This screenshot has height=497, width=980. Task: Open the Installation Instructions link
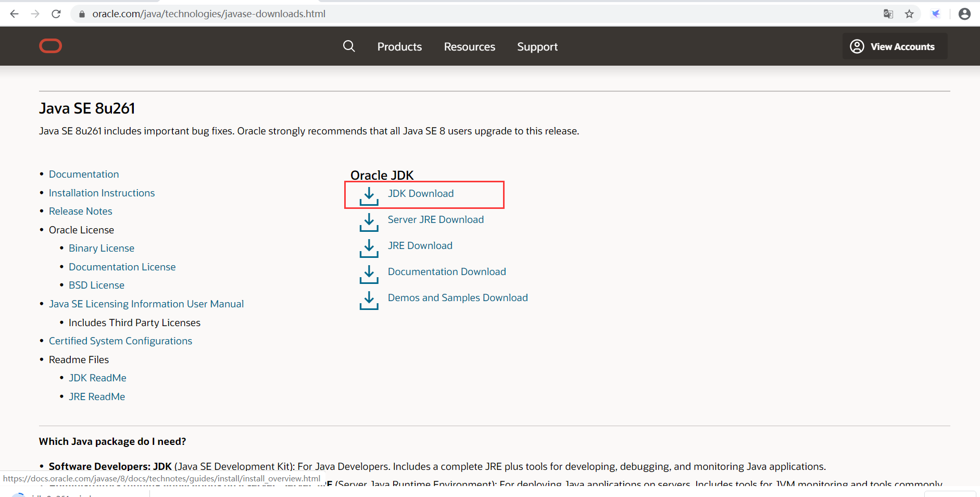click(102, 193)
